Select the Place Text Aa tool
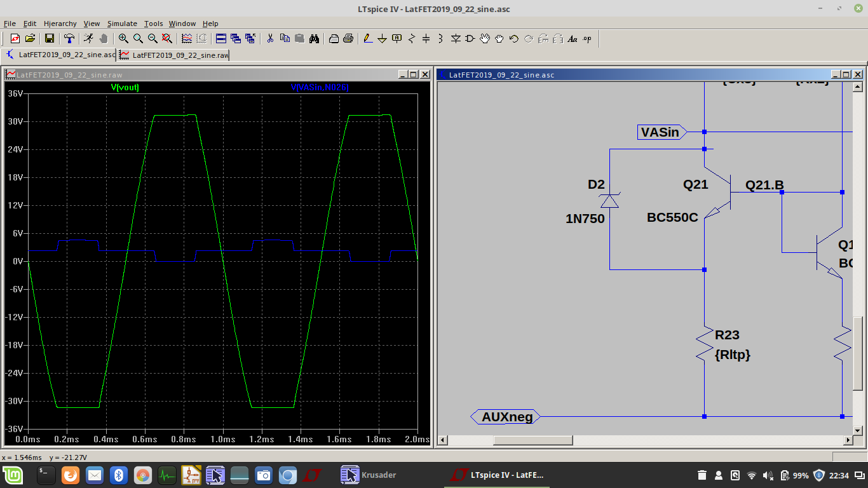 tap(573, 39)
